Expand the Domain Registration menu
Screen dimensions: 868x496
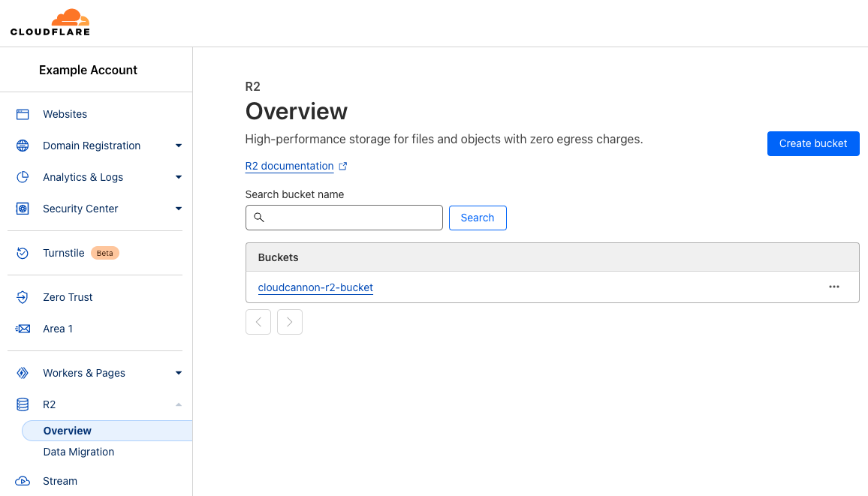click(x=179, y=145)
